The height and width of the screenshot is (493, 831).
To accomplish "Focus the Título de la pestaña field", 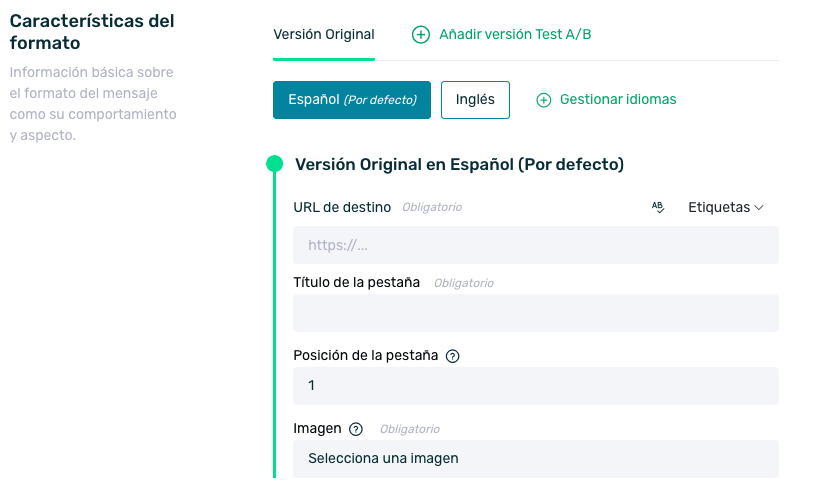I will tap(536, 313).
